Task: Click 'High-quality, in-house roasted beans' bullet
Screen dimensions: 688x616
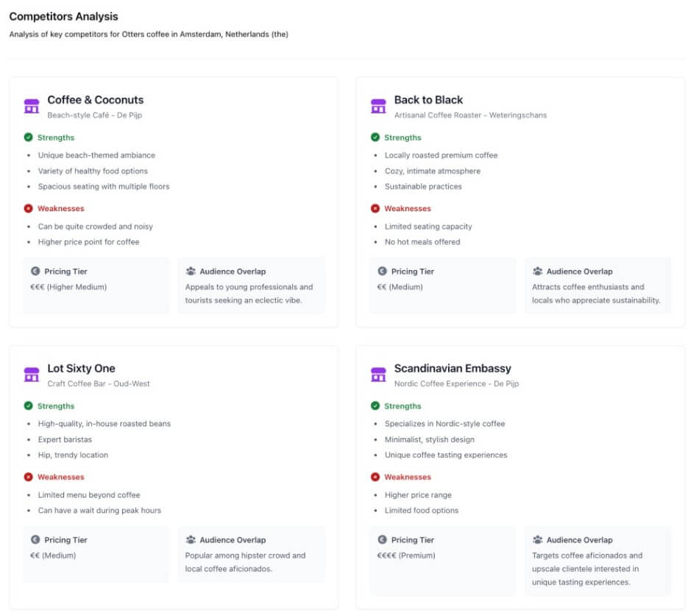Action: point(104,424)
